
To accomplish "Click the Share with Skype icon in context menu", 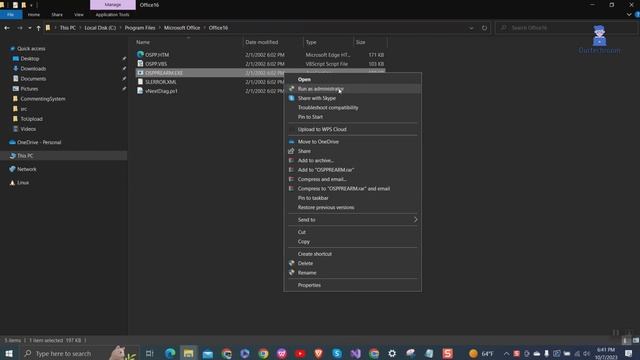I will (x=291, y=98).
